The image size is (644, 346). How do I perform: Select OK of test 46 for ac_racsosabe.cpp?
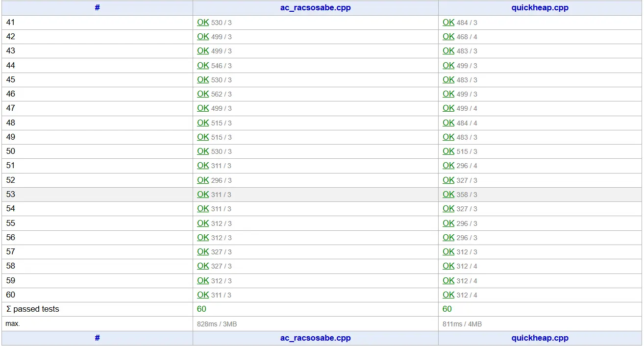(203, 94)
